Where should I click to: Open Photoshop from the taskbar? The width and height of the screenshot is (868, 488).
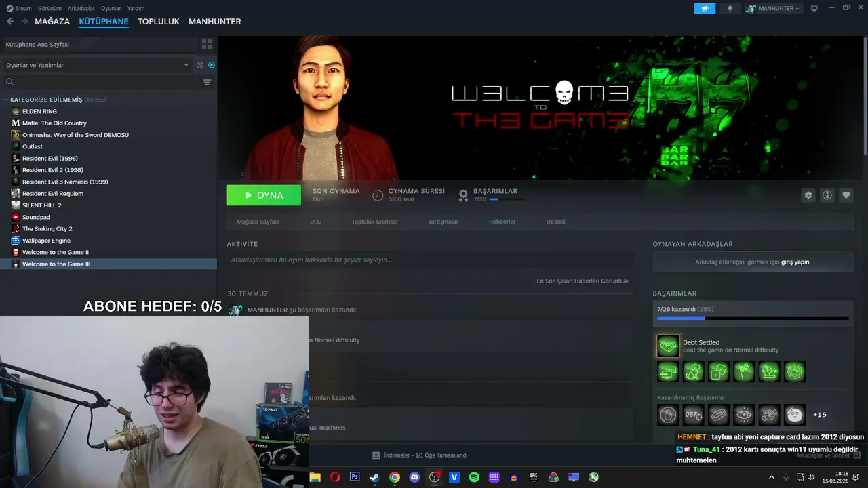(x=355, y=477)
